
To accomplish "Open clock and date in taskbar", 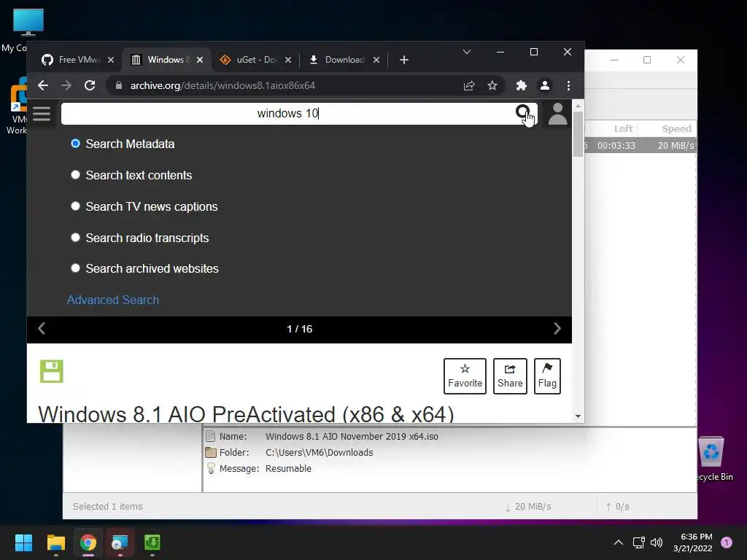I will pos(693,542).
